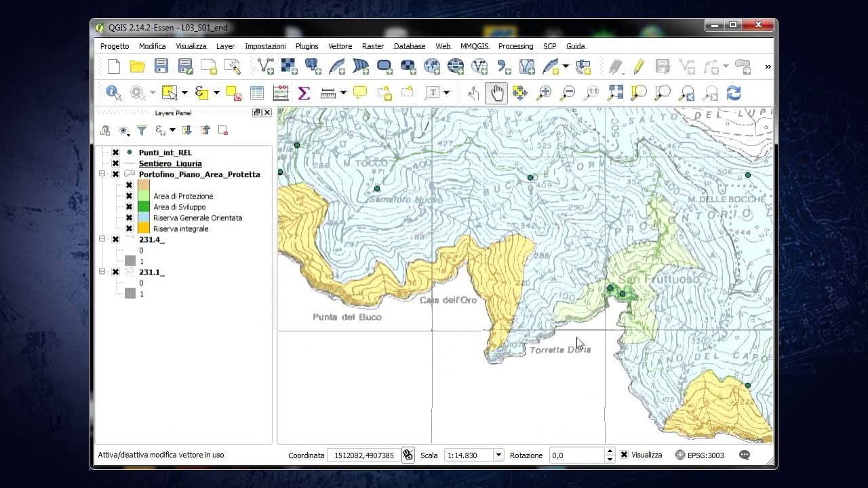Open the scale dropdown list
868x488 pixels.
coord(498,455)
